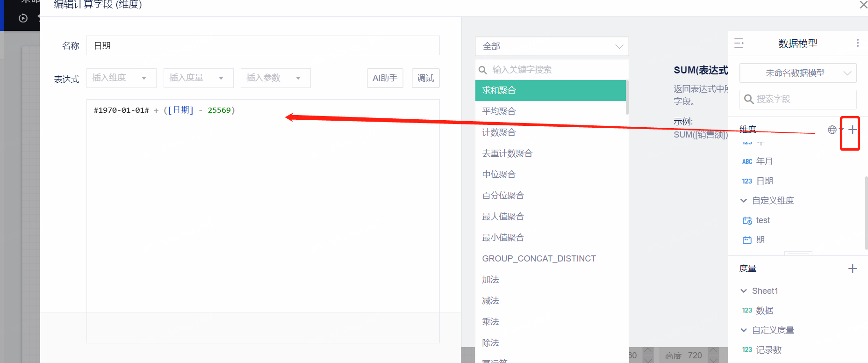
Task: Increase the 高度 value with up arrow
Action: click(x=713, y=351)
